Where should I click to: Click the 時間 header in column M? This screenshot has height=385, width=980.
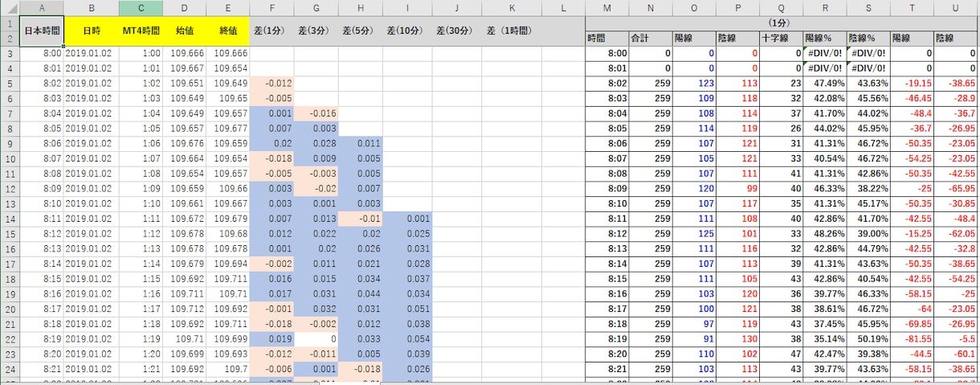pos(606,38)
